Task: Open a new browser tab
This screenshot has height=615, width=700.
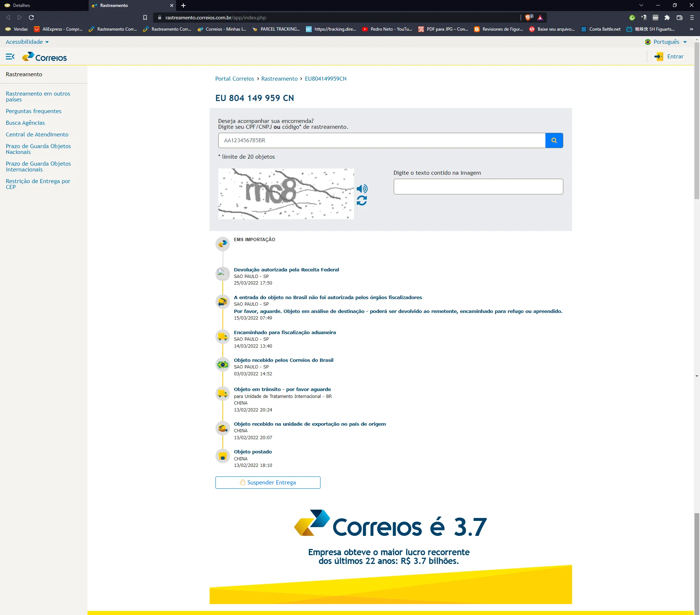Action: point(183,5)
